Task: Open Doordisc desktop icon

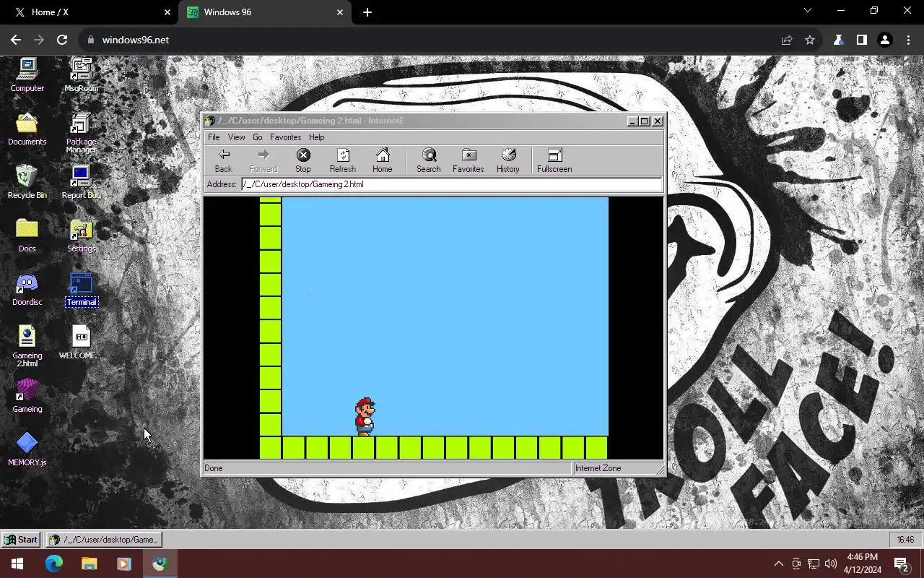Action: click(27, 289)
